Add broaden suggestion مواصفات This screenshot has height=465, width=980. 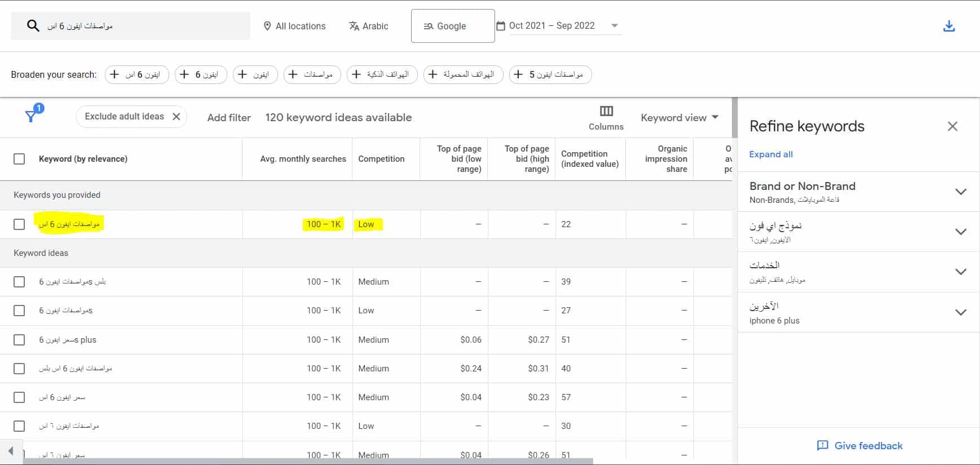pyautogui.click(x=312, y=74)
